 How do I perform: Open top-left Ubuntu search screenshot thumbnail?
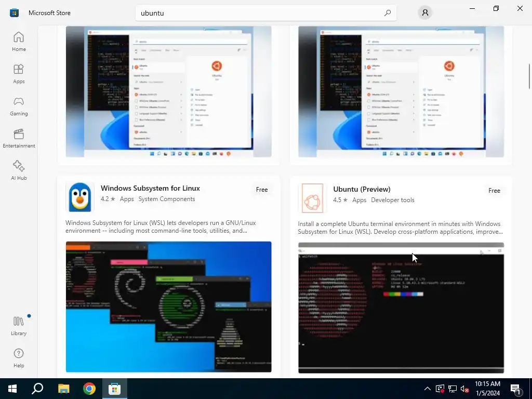point(169,91)
